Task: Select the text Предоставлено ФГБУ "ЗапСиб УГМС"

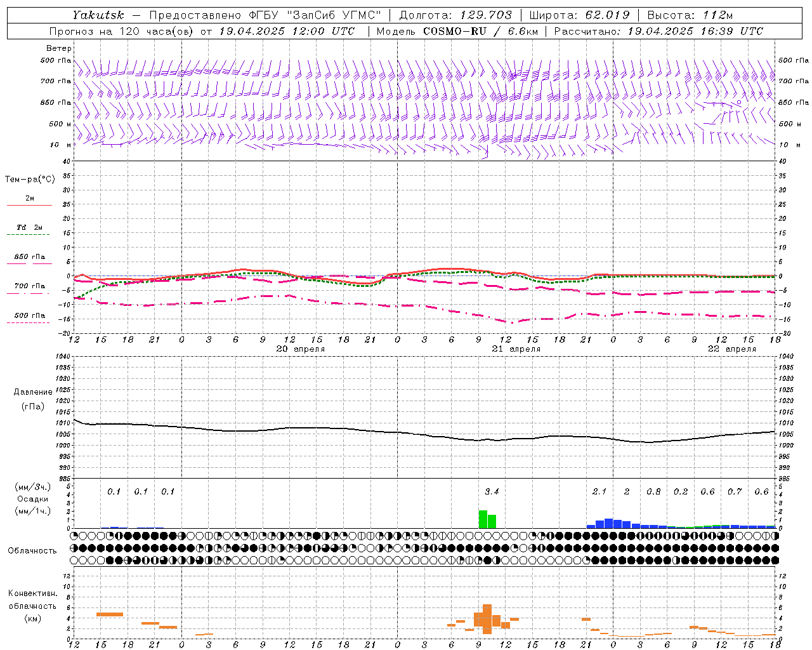Action: (265, 15)
